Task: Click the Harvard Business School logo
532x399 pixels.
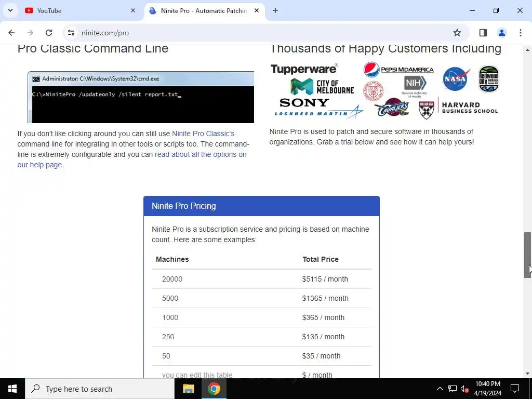Action: [x=458, y=108]
